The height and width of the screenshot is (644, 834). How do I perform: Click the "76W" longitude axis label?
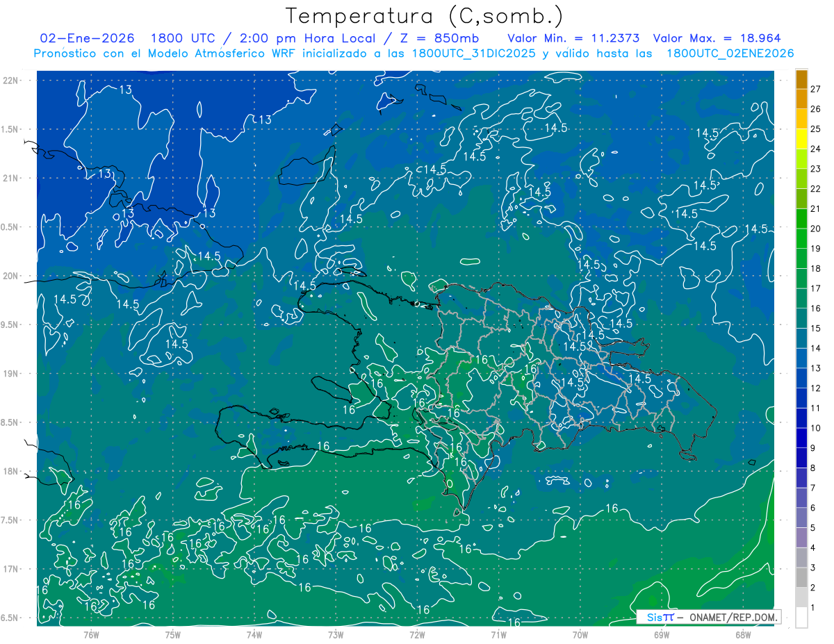tap(91, 634)
